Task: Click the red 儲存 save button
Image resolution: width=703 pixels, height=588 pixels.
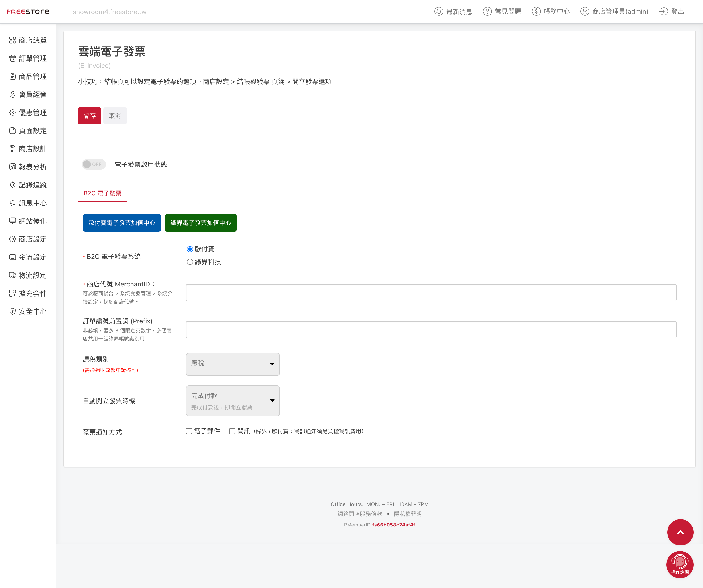Action: tap(90, 116)
